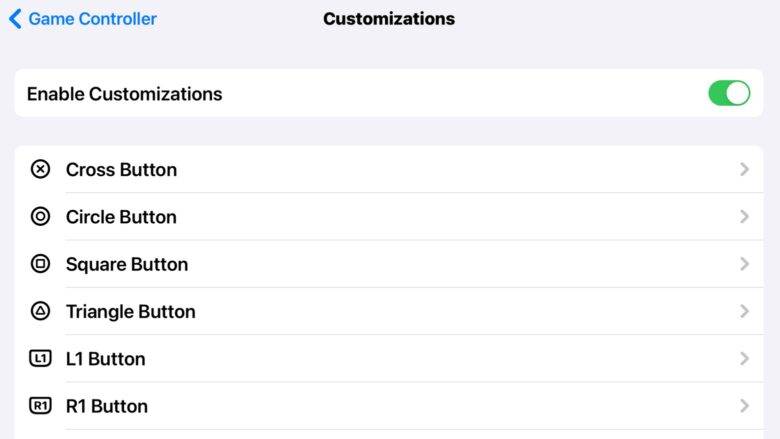Tap the Square Button icon
The image size is (780, 439).
(x=40, y=264)
